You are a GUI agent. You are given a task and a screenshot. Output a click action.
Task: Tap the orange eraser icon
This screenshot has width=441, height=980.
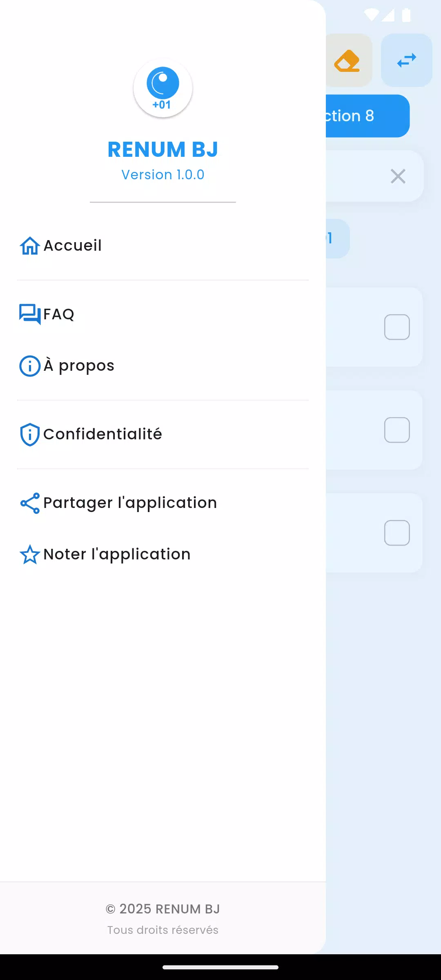(x=347, y=60)
